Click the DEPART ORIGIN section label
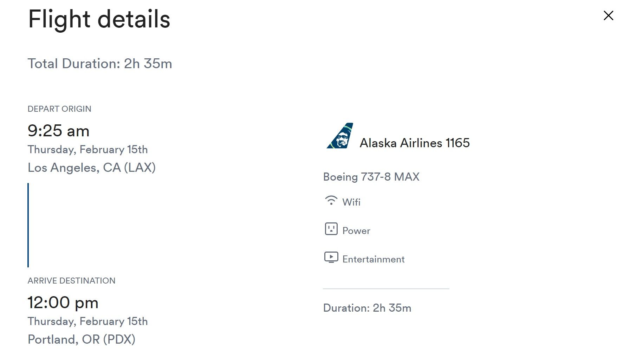 [x=59, y=109]
